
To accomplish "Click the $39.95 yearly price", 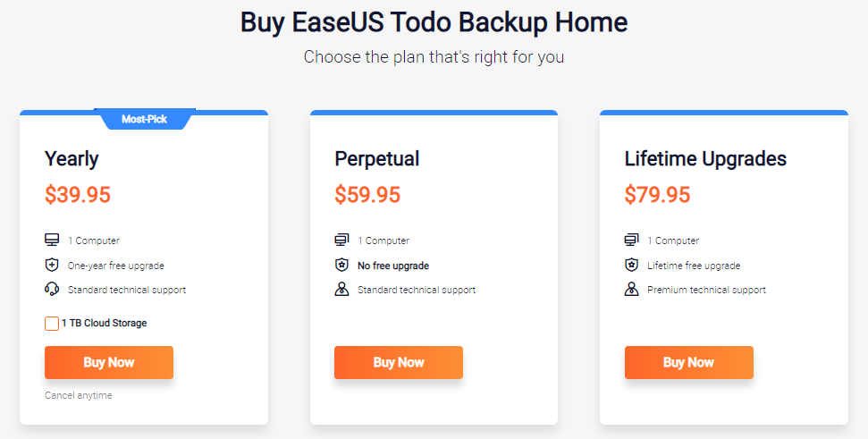I will [78, 195].
